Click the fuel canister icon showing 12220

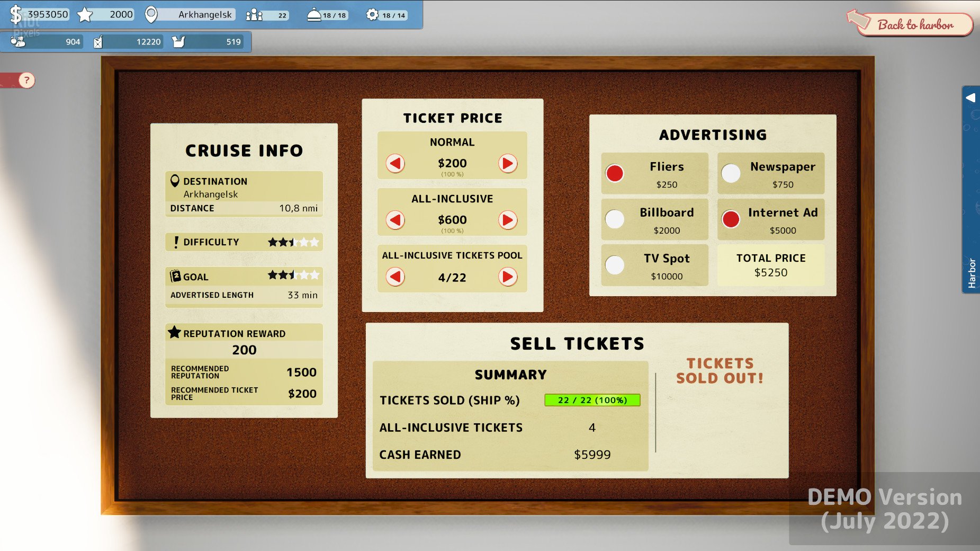[x=98, y=41]
